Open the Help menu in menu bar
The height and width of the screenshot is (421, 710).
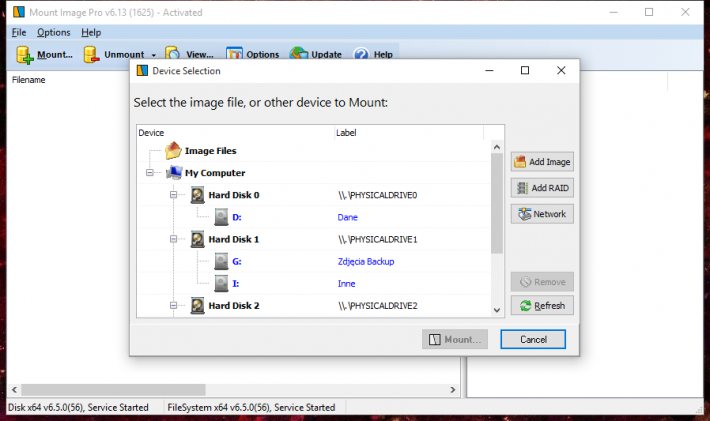(x=91, y=33)
